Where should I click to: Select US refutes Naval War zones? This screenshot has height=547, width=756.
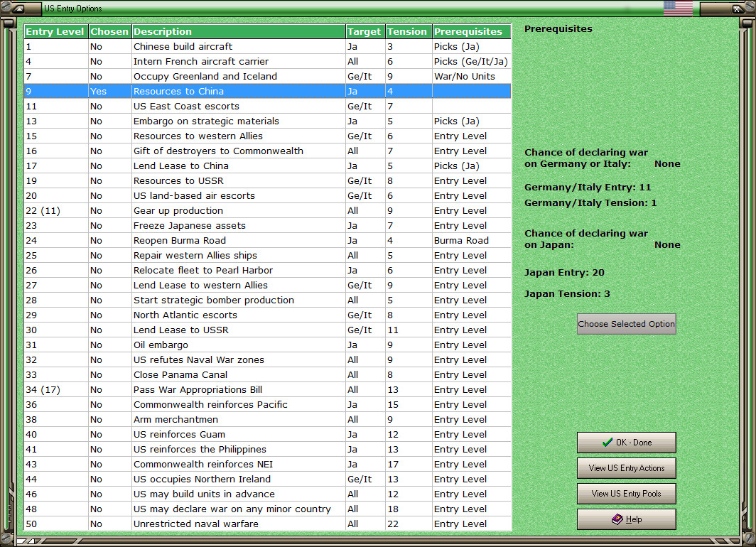[268, 360]
